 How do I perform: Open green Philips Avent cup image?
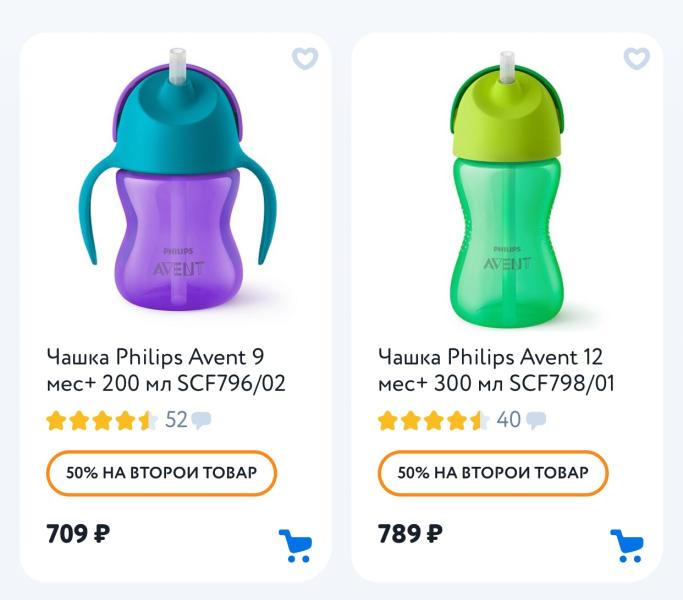click(507, 190)
